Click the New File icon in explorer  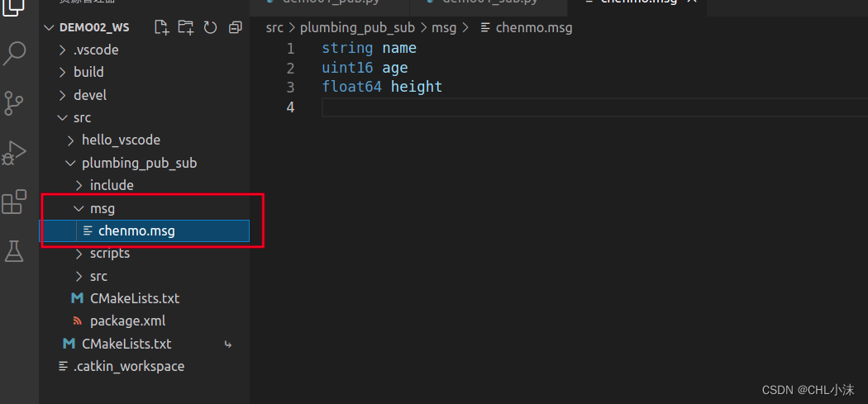click(x=162, y=27)
